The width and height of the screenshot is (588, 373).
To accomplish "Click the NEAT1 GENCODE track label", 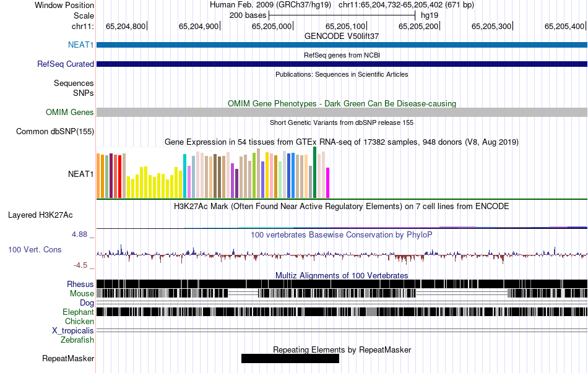I will pos(80,45).
